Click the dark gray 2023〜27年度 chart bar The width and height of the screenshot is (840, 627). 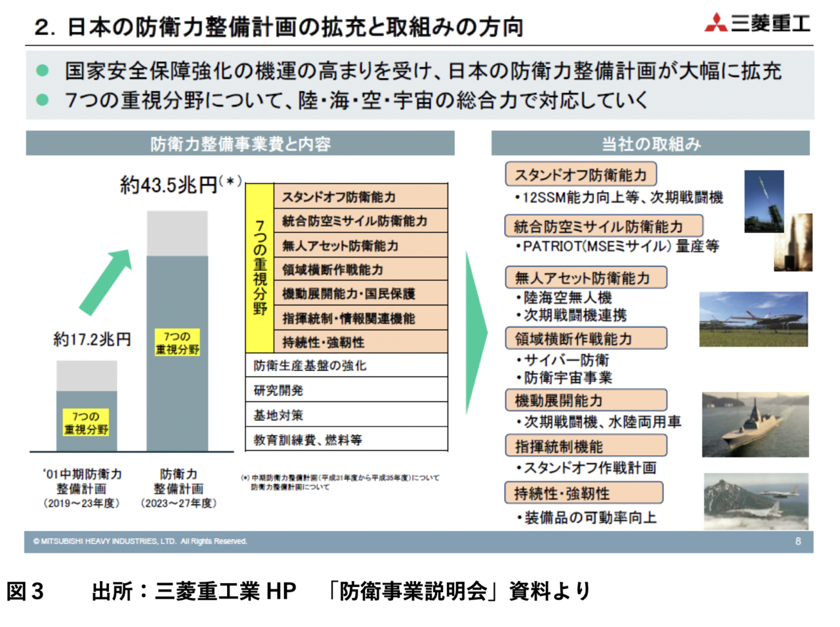(x=177, y=353)
